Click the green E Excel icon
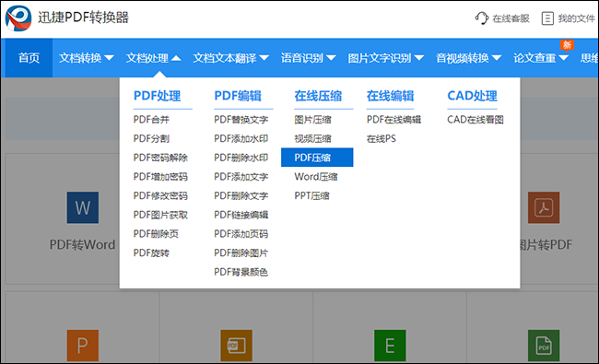 [x=390, y=346]
